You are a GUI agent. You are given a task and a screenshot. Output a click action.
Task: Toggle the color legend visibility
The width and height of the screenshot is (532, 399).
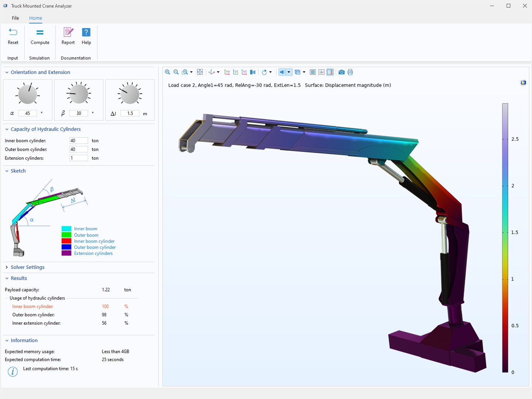[x=330, y=72]
